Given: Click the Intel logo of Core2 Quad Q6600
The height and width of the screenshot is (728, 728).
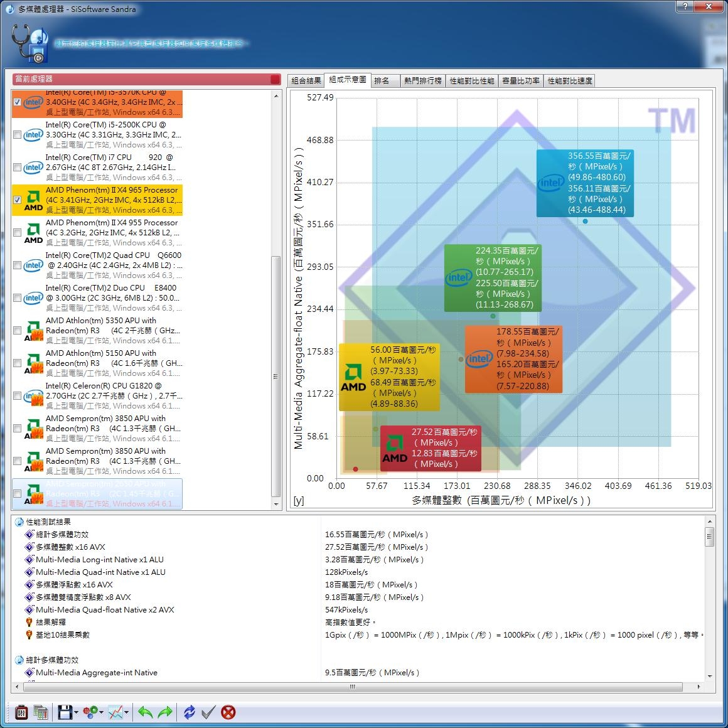Looking at the screenshot, I should [x=33, y=265].
